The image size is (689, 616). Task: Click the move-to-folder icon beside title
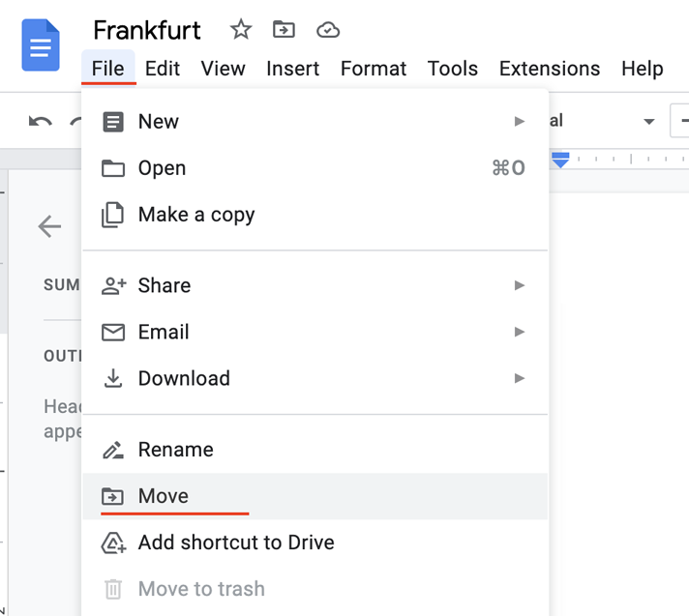click(x=284, y=30)
